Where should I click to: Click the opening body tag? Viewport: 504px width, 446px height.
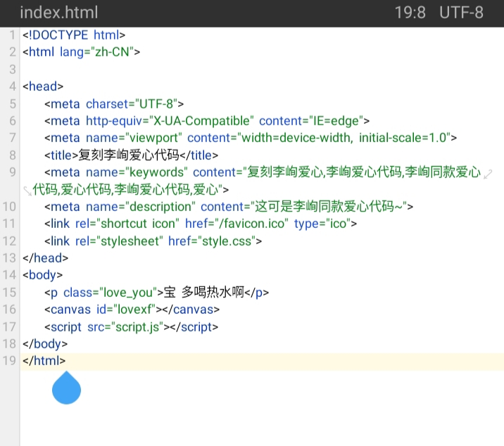(43, 275)
